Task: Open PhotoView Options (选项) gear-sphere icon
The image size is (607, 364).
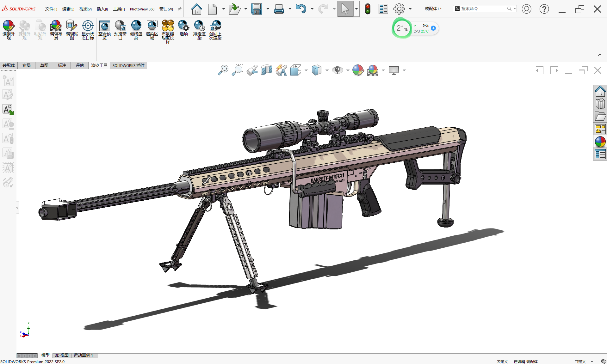Action: [x=183, y=28]
